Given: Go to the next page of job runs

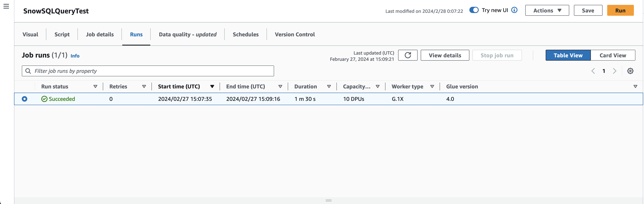Looking at the screenshot, I should pyautogui.click(x=615, y=71).
